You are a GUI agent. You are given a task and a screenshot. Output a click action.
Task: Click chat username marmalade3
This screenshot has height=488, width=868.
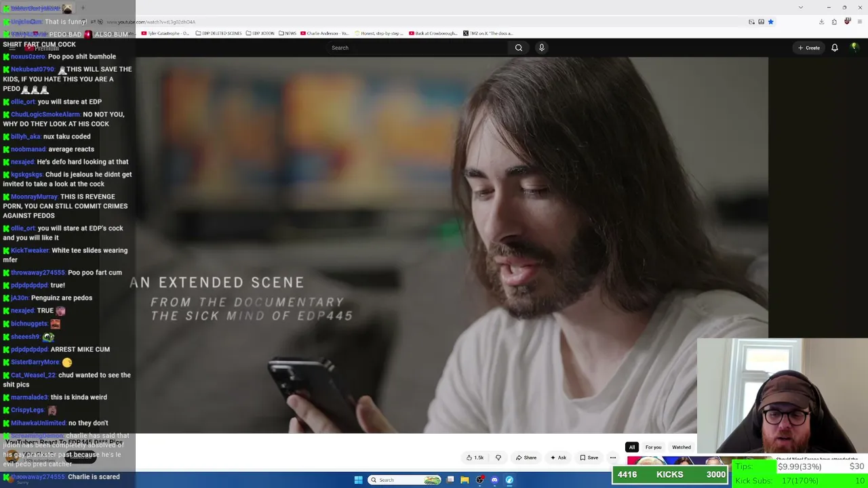coord(29,397)
